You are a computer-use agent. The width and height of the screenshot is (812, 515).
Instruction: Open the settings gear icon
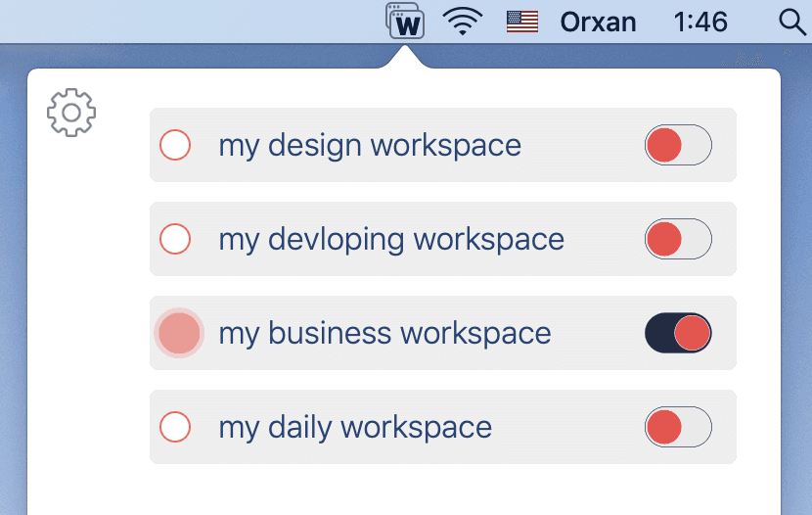click(x=71, y=113)
